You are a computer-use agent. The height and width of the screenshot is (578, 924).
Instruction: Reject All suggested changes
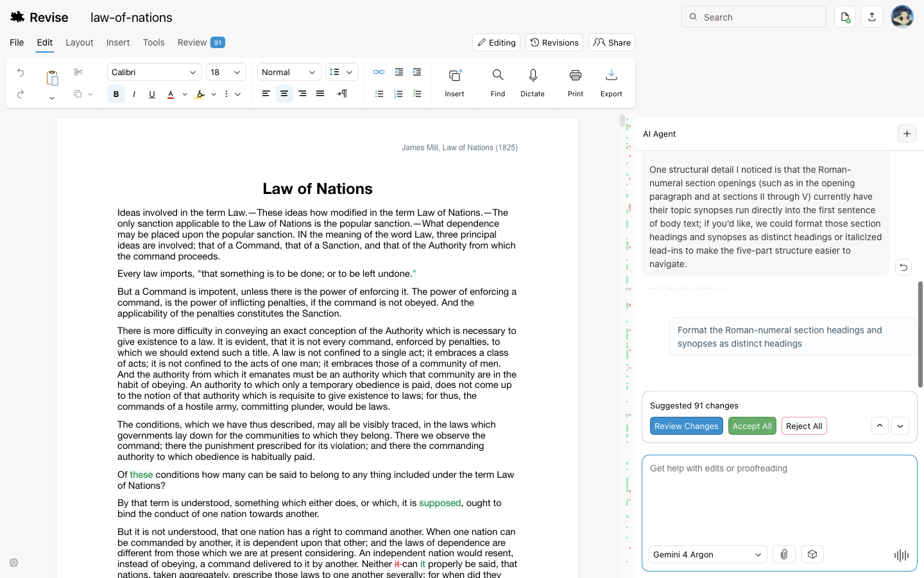[804, 426]
